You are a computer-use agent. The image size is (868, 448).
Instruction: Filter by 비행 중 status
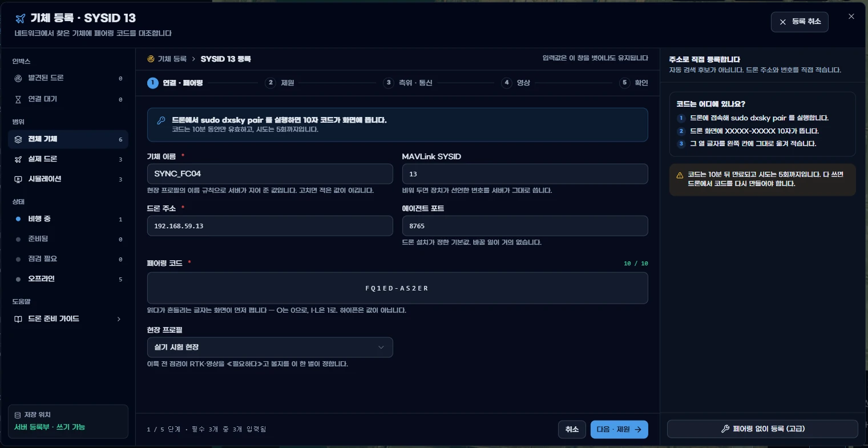coord(68,219)
